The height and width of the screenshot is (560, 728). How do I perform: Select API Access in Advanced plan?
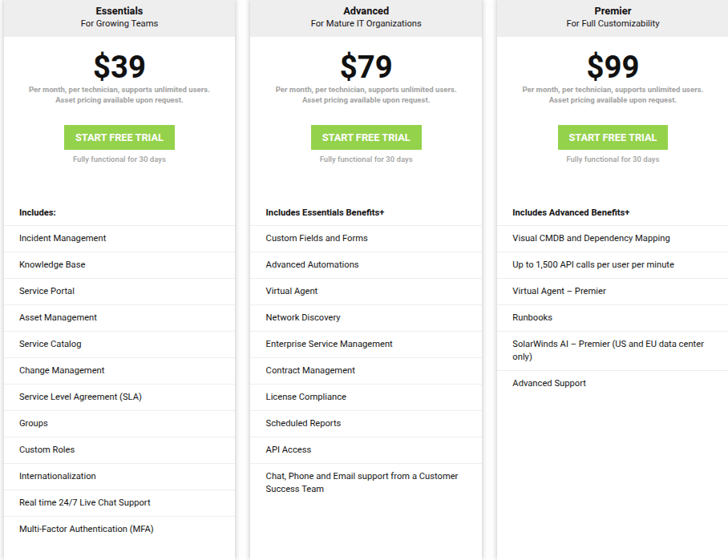(289, 449)
